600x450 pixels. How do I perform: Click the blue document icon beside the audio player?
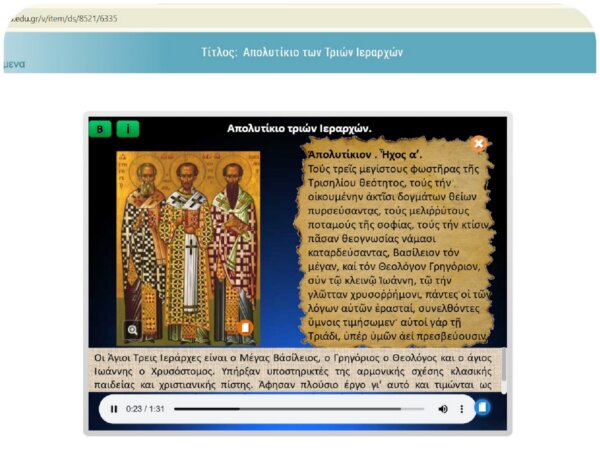482,407
